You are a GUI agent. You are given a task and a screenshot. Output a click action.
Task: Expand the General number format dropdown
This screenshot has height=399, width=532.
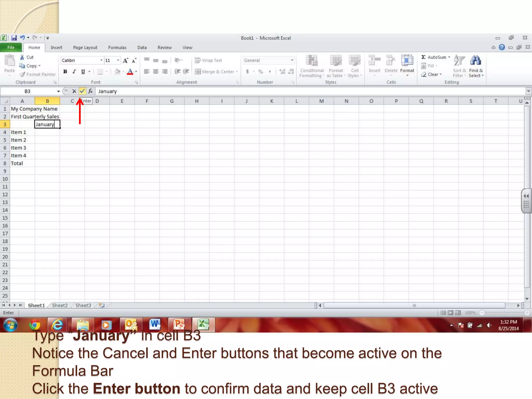(x=292, y=60)
